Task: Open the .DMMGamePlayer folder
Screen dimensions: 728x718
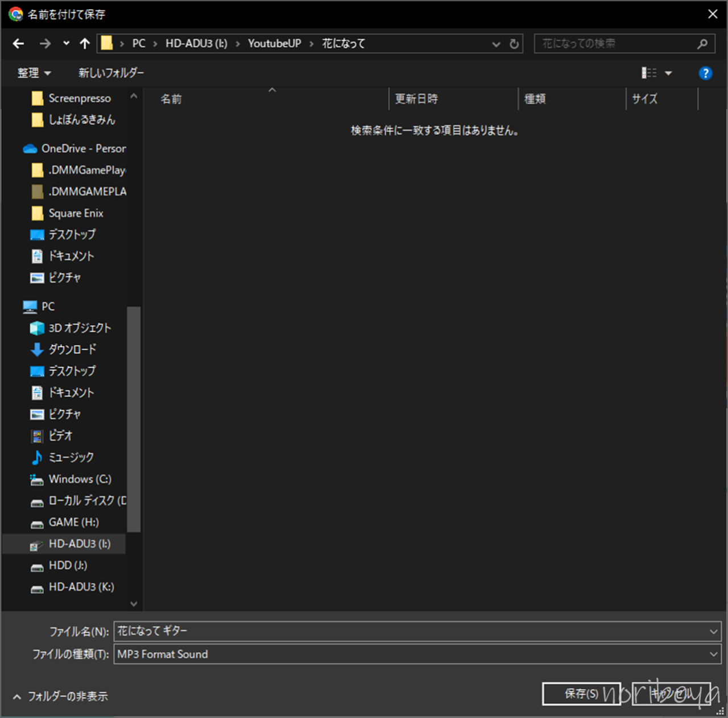Action: 78,170
